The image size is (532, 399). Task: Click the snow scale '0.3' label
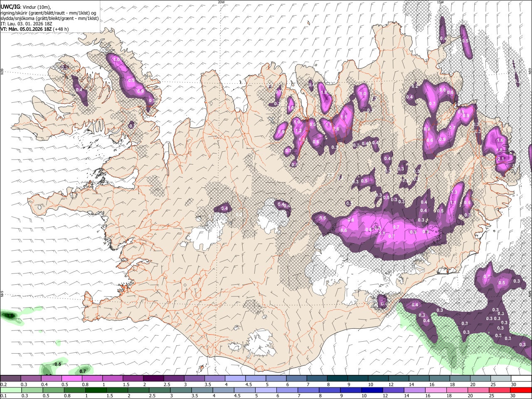[x=25, y=384]
